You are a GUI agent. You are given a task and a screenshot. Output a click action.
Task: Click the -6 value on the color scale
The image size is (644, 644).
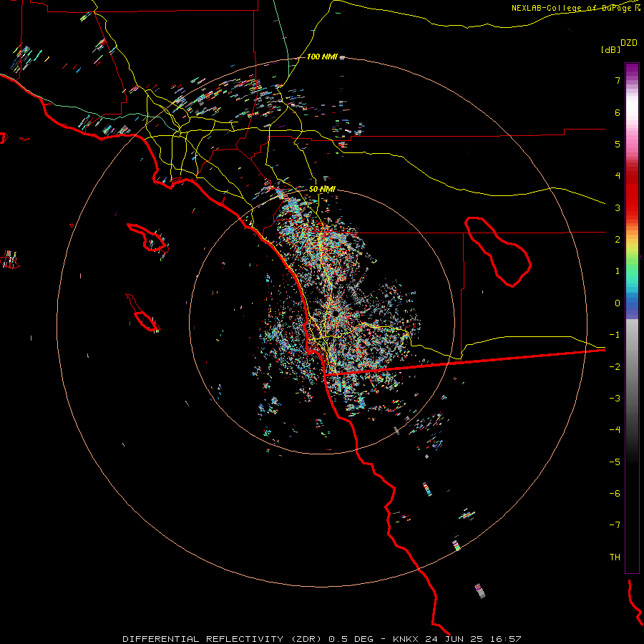[x=615, y=494]
